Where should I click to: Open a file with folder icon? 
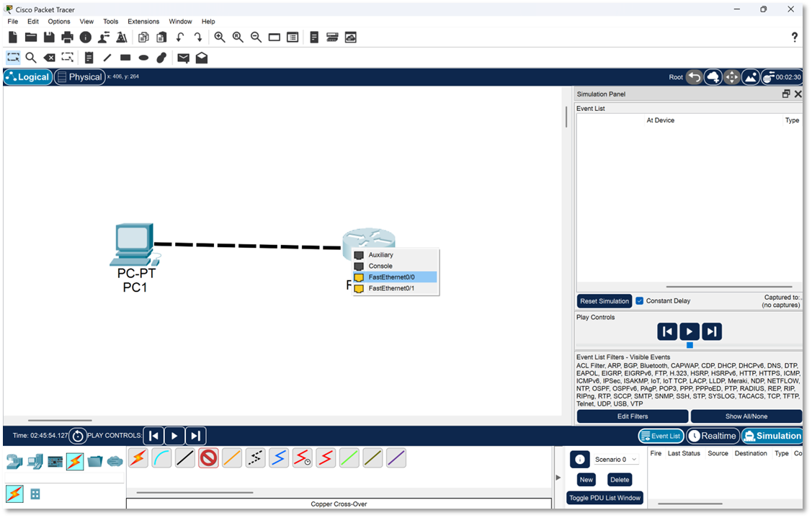tap(31, 37)
